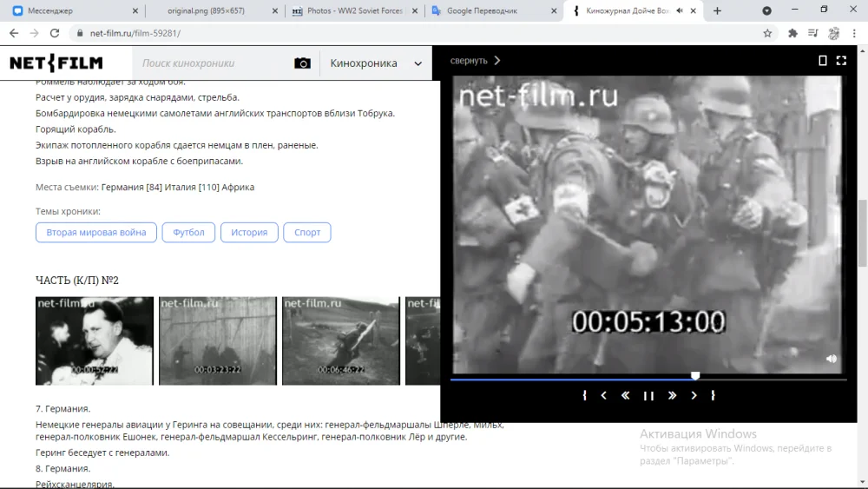Click the text Геринг беседует с генералами.
The height and width of the screenshot is (489, 868).
102,453
